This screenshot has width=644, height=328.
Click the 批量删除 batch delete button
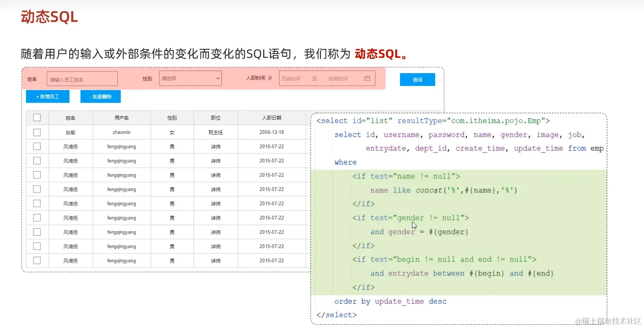tap(100, 97)
